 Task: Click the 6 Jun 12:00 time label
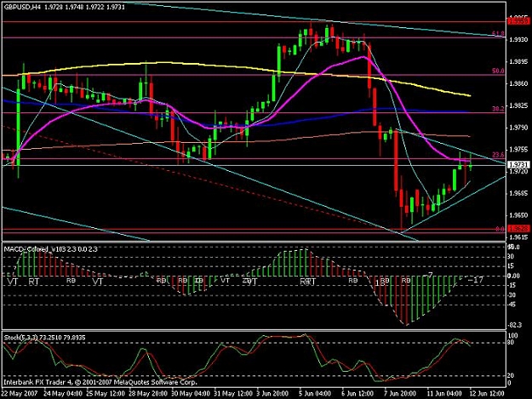[358, 394]
